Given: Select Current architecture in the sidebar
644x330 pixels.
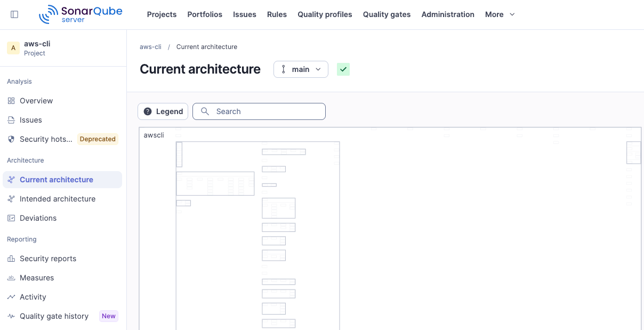Looking at the screenshot, I should pyautogui.click(x=62, y=180).
